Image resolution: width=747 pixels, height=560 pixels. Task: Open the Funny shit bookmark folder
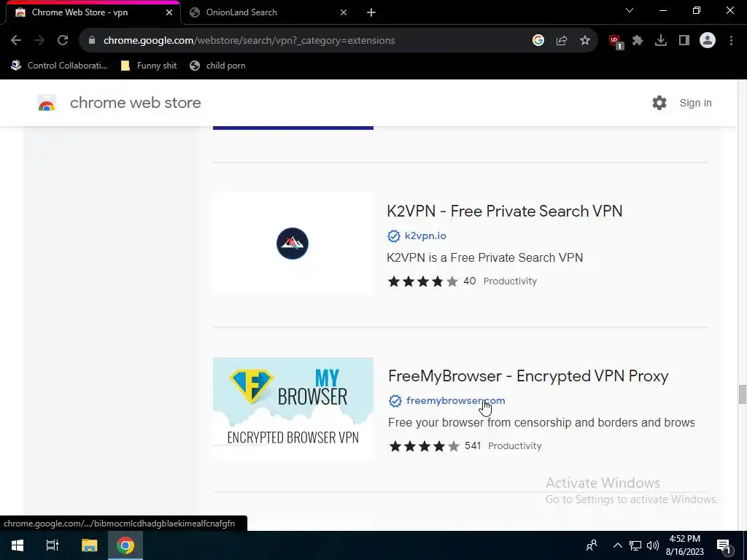149,66
